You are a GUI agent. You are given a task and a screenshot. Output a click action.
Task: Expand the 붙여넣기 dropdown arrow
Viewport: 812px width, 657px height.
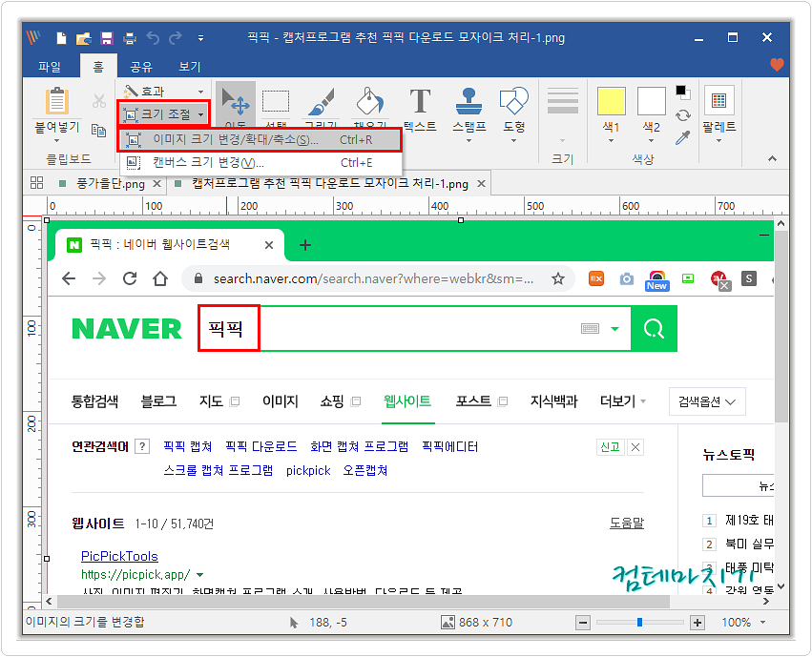tap(57, 141)
